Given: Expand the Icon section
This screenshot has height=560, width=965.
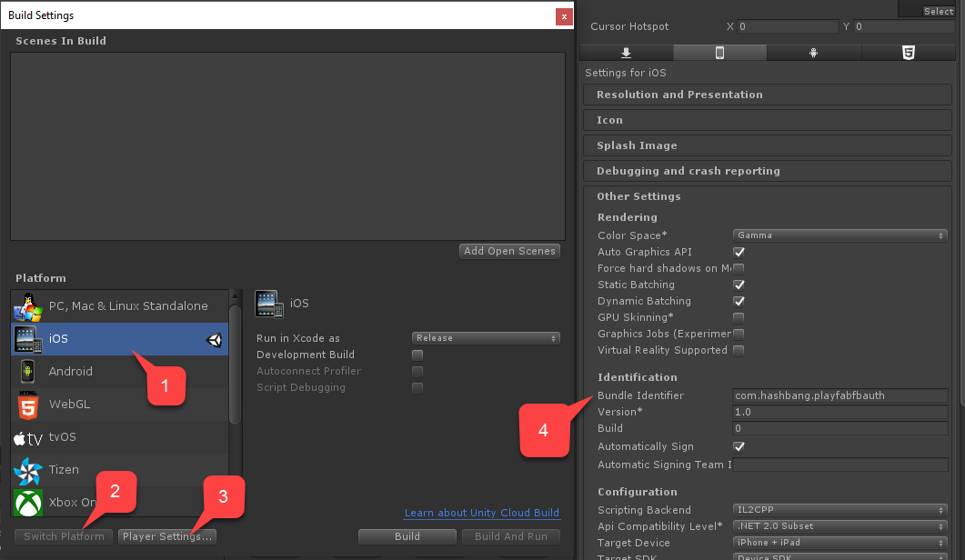Looking at the screenshot, I should (768, 120).
